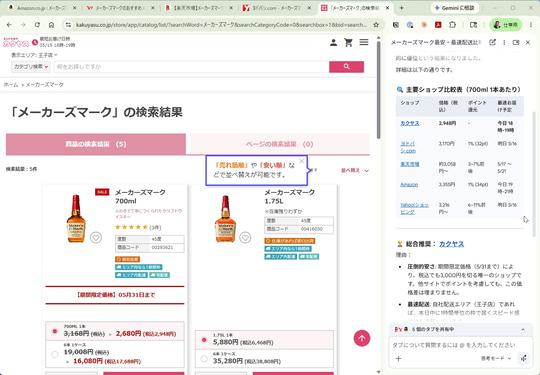The image size is (540, 375).
Task: Open the delivery time clock icon
Action: 35,42
